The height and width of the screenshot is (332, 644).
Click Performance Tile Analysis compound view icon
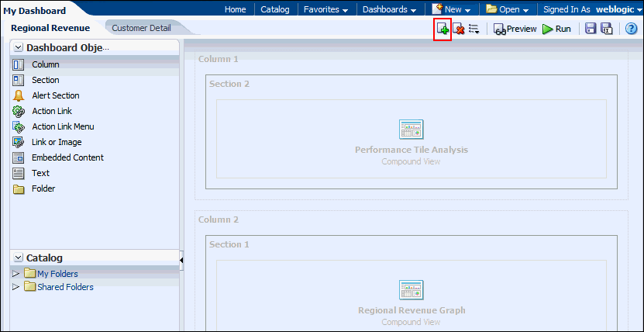tap(412, 130)
